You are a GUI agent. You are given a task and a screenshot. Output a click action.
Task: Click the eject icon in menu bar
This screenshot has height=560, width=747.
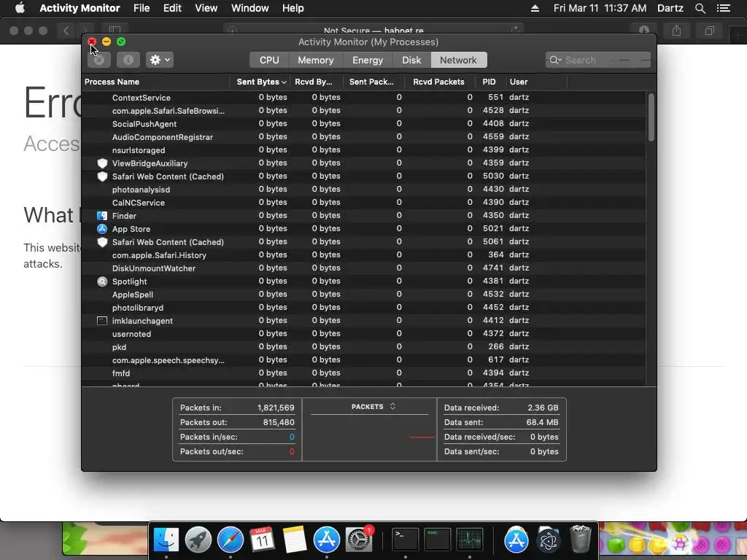click(535, 8)
